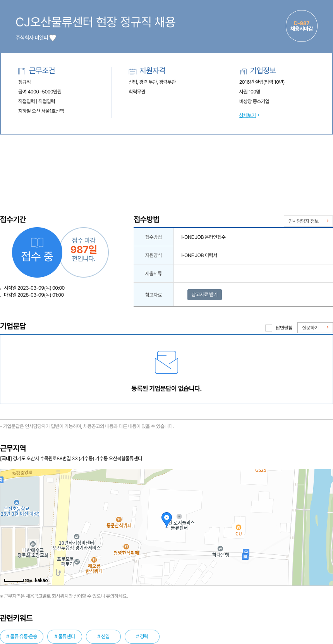This screenshot has width=333, height=644.
Task: Click the 청명한식뷔페 restaurant marker
Action: (x=126, y=547)
